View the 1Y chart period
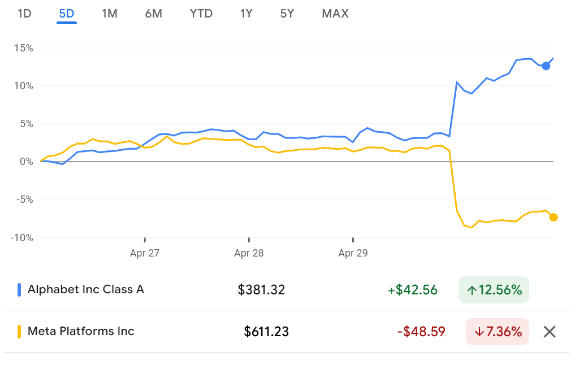This screenshot has width=588, height=365. (246, 14)
